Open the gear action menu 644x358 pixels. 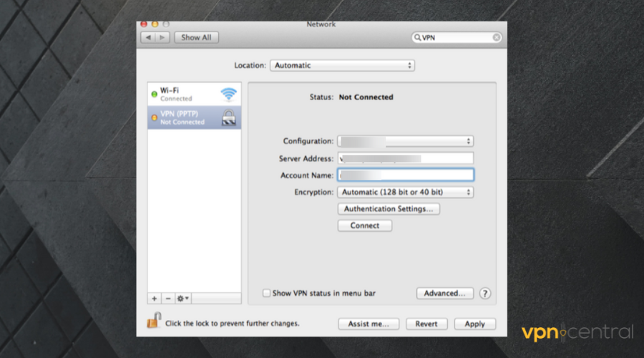click(182, 299)
